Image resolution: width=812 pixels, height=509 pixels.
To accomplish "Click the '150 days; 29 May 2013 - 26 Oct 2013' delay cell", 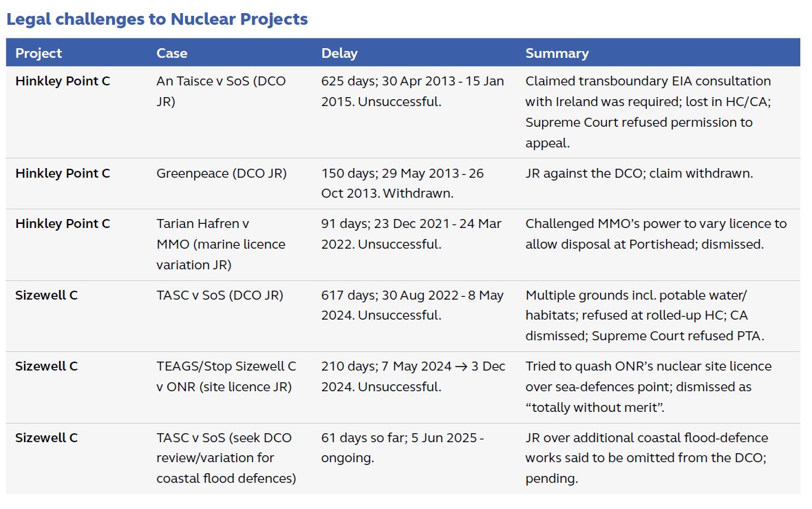I will [403, 183].
